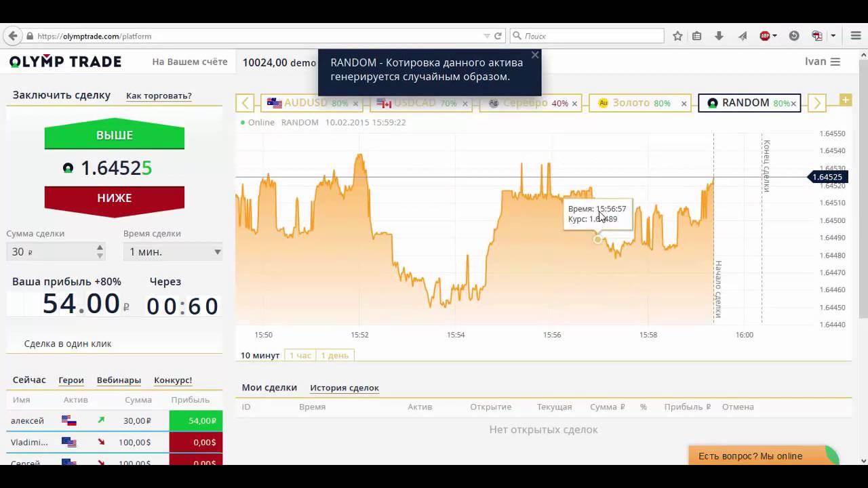Click Сделка в один клик option

(68, 344)
